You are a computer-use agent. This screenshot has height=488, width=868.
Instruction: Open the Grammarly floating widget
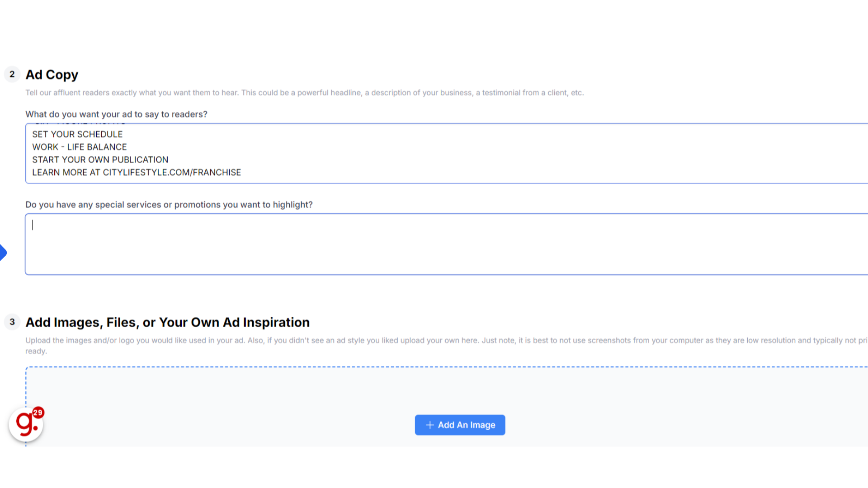coord(25,425)
